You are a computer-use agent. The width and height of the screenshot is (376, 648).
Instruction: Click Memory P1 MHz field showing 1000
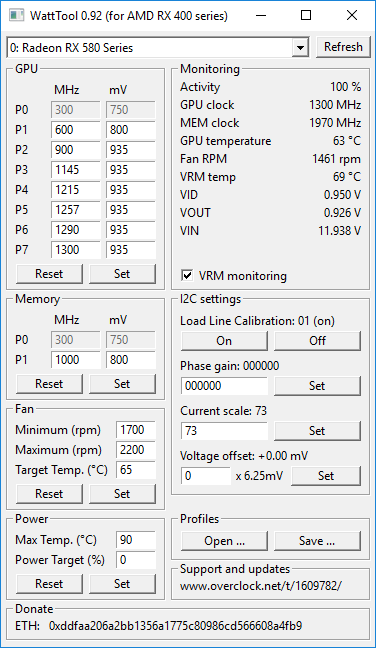[x=76, y=360]
